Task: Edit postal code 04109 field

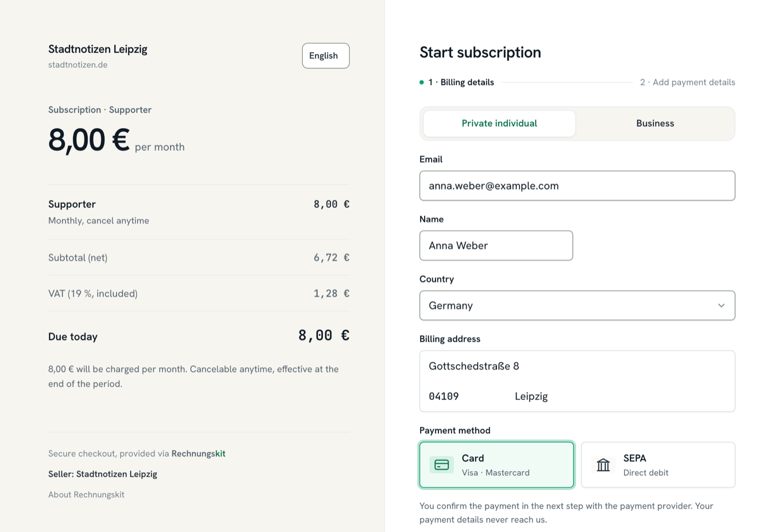Action: 463,396
